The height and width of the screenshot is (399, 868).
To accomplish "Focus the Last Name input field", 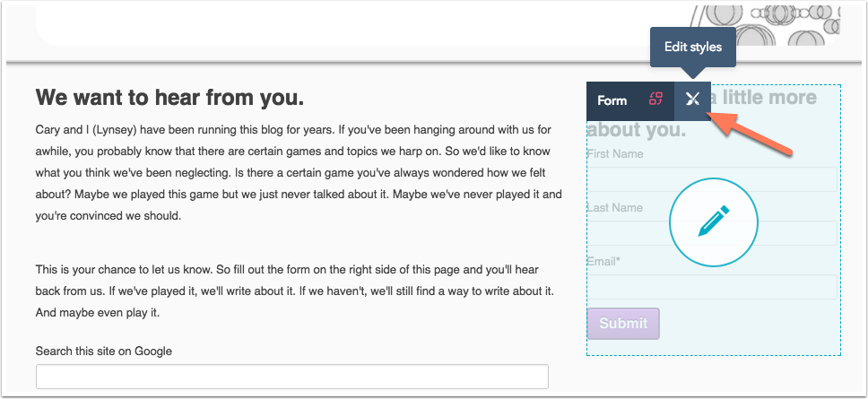I will coord(712,233).
